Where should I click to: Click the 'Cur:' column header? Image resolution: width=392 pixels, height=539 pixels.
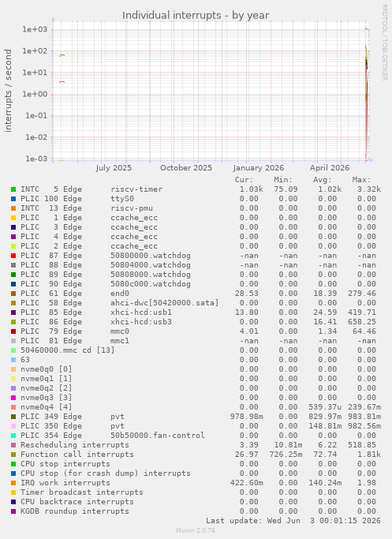(x=244, y=180)
